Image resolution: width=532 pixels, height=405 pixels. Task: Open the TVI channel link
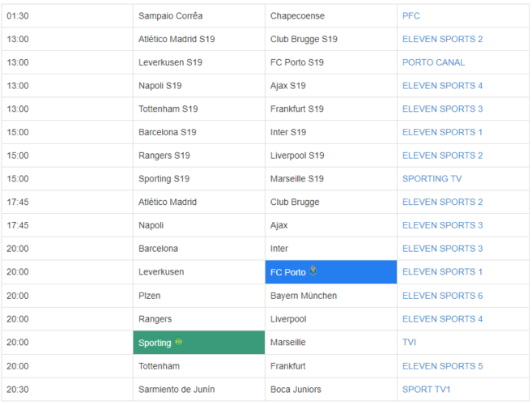click(409, 342)
